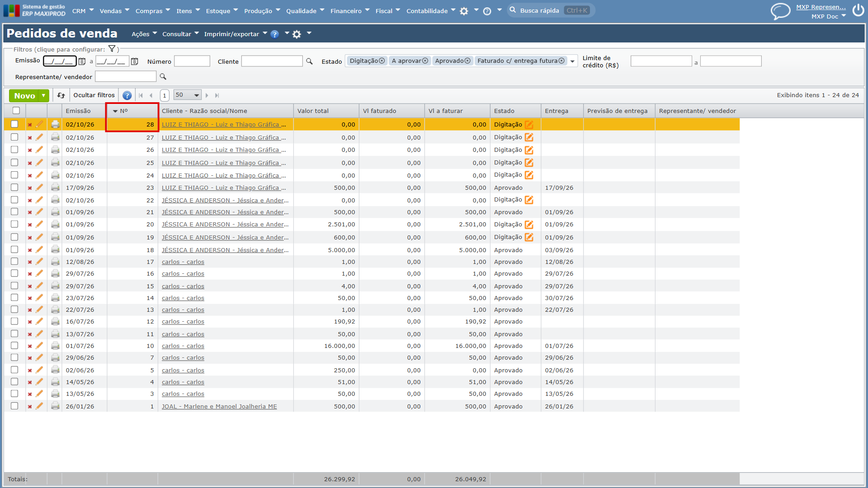This screenshot has width=868, height=488.
Task: Check the checkbox for order number 1
Action: pyautogui.click(x=14, y=406)
